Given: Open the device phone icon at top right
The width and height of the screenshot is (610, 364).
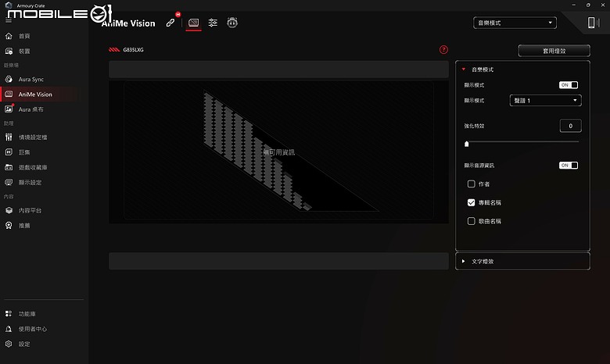Looking at the screenshot, I should point(593,23).
